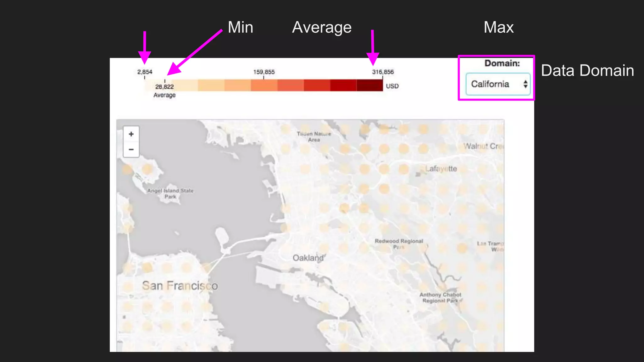The width and height of the screenshot is (644, 362).
Task: Zoom out on the map
Action: coord(131,149)
